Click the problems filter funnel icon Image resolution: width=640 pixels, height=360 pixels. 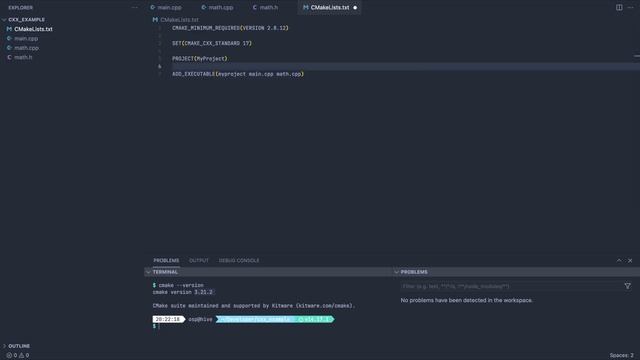pyautogui.click(x=627, y=286)
